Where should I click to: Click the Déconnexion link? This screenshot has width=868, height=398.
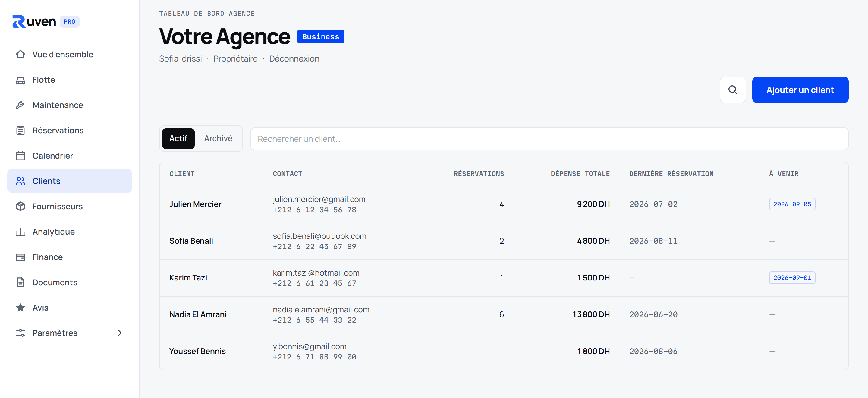coord(294,58)
